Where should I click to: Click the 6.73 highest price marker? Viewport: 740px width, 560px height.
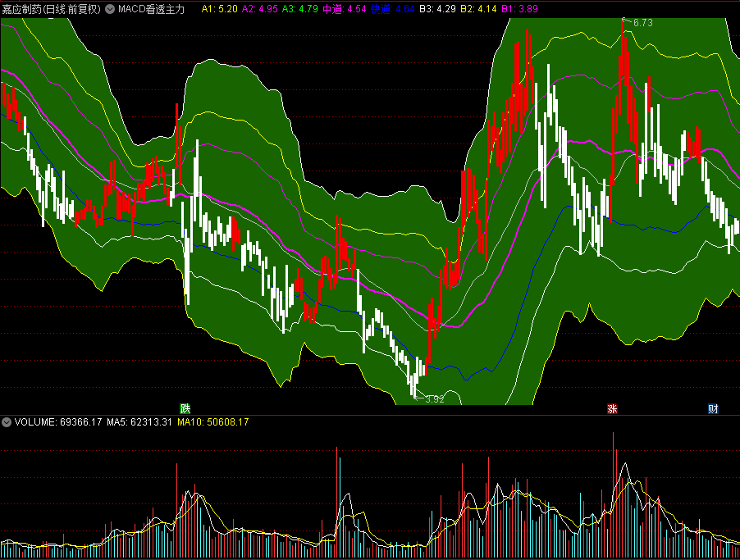click(x=642, y=23)
